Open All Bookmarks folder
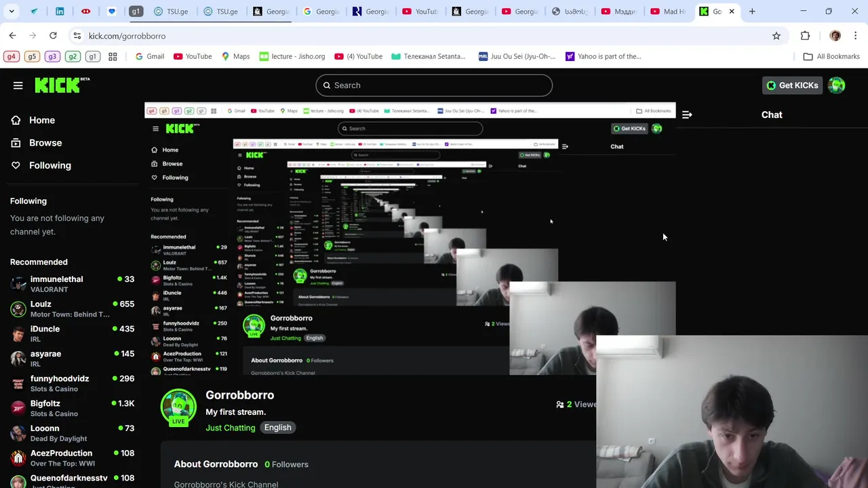The image size is (868, 488). pos(831,56)
